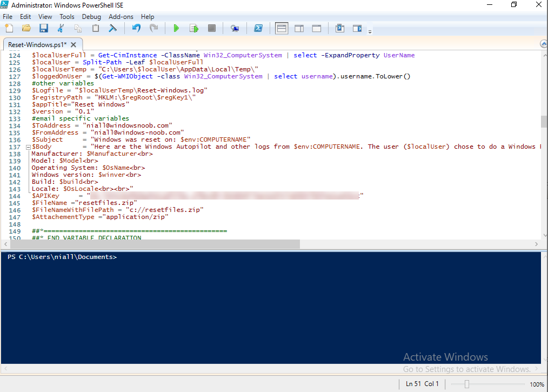
Task: Click the script pane's right scroll arrow
Action: pyautogui.click(x=537, y=244)
